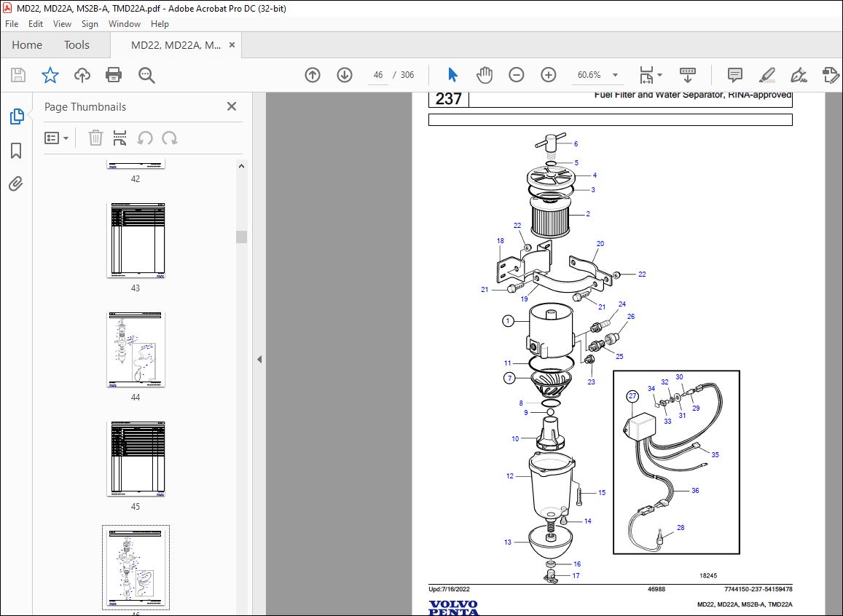The image size is (843, 616).
Task: Click thumbnail panel scrollbar thumb
Action: click(x=241, y=237)
